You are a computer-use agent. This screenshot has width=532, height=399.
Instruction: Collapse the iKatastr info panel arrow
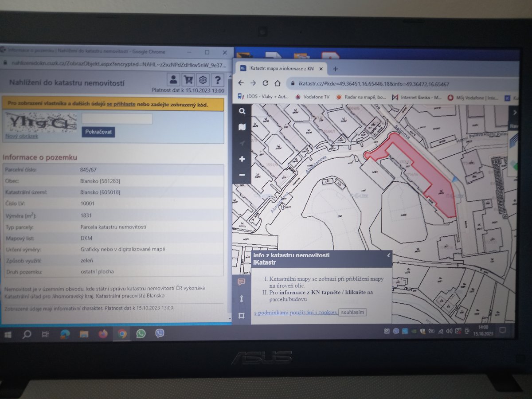tap(388, 255)
